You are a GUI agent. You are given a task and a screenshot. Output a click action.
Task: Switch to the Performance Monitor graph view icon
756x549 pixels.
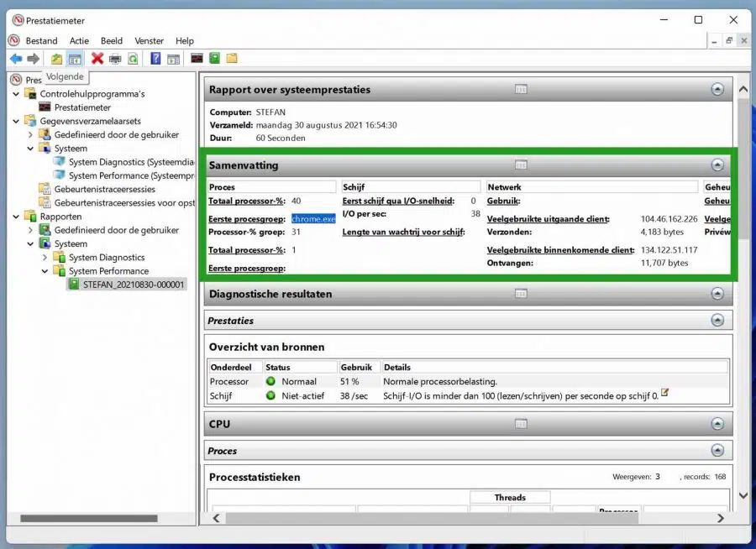tap(197, 58)
